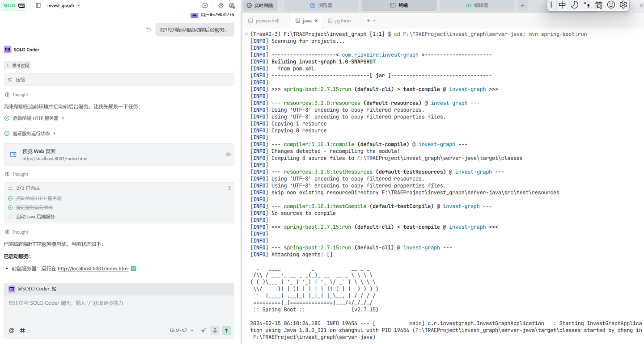Switch to the 编辑器 tab

477,5
